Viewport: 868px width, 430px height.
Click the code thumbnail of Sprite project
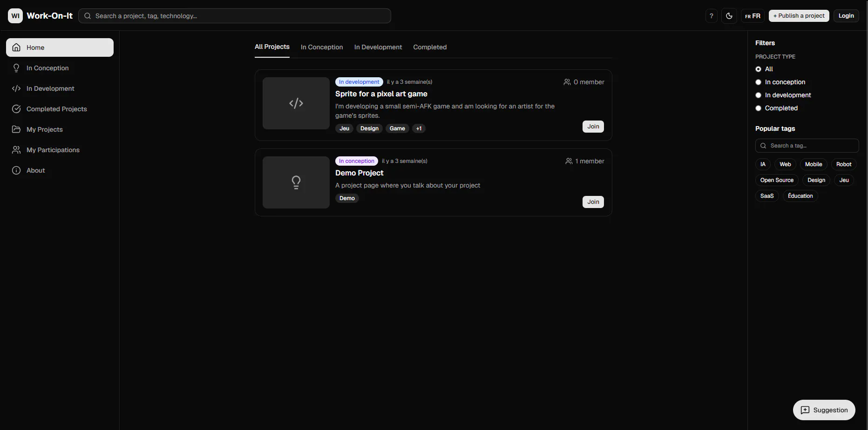tap(296, 103)
